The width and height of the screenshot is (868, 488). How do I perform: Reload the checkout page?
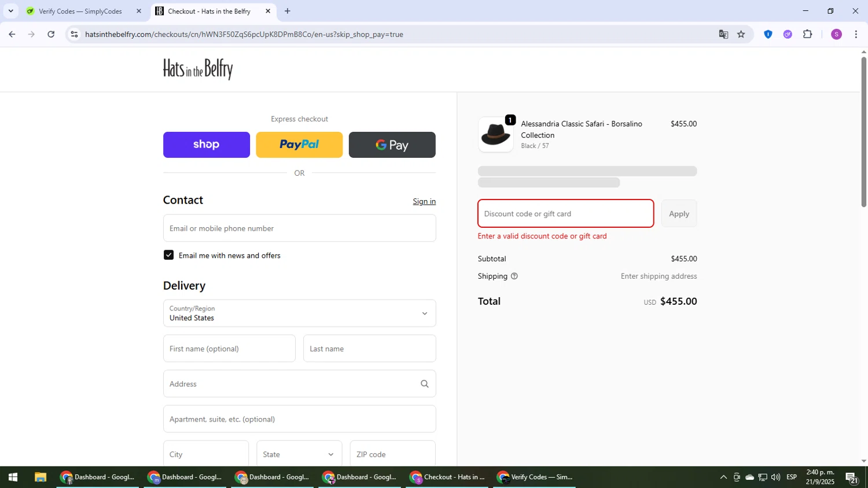point(51,34)
